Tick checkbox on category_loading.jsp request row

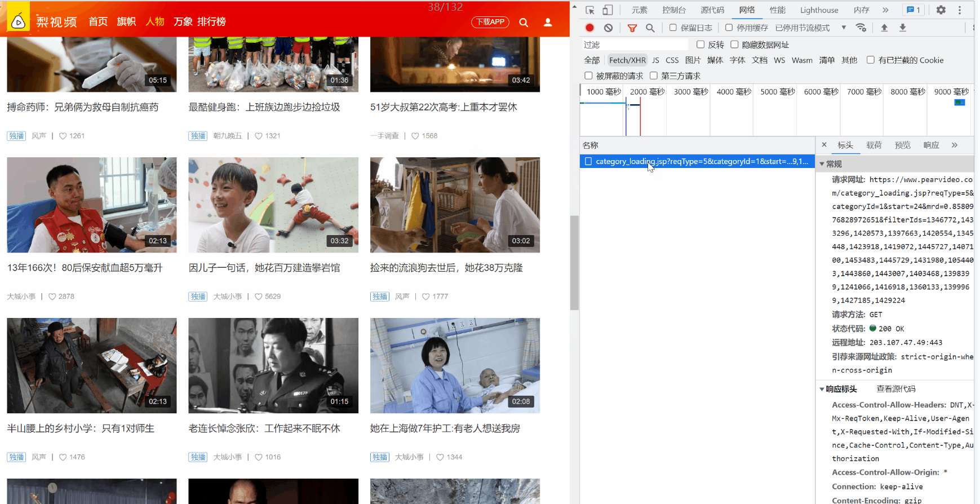click(x=588, y=161)
